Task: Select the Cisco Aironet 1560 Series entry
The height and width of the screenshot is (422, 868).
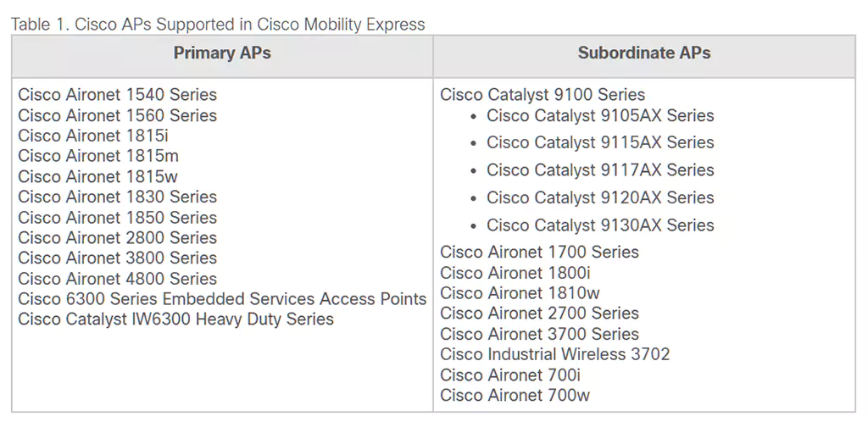Action: coord(117,115)
